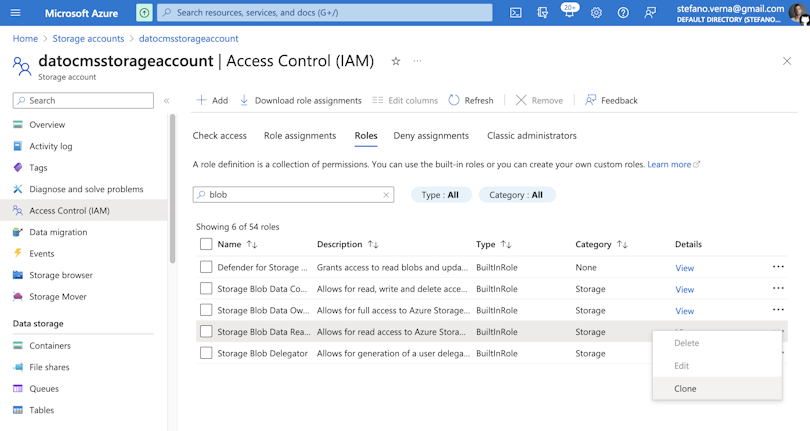Open the portal settings gear

pyautogui.click(x=596, y=13)
